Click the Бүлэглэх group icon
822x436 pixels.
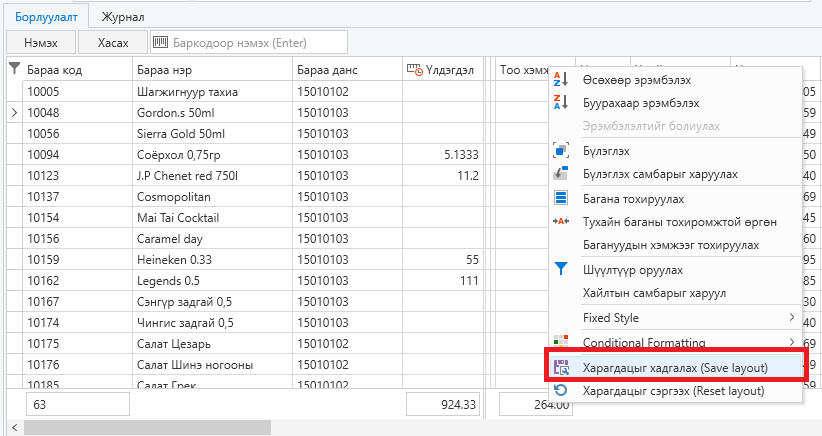[560, 151]
